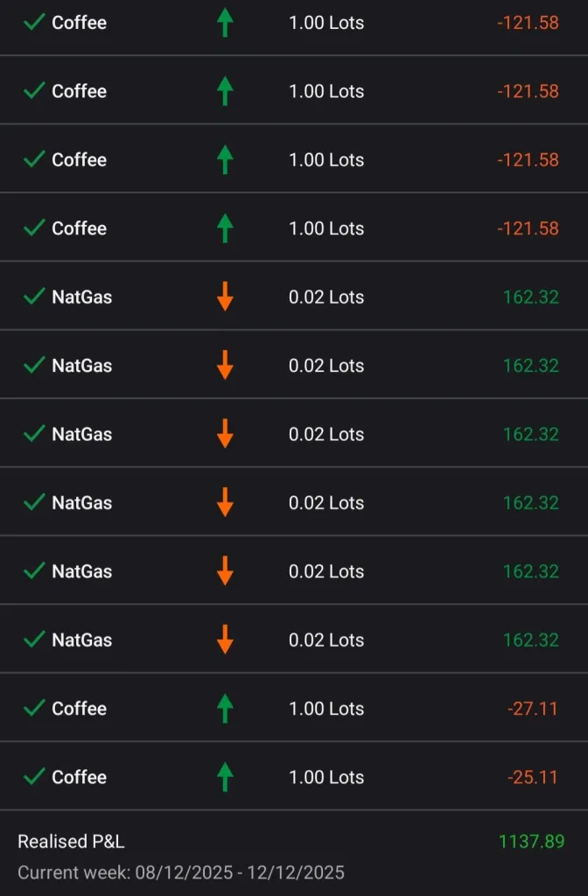588x896 pixels.
Task: Click 1.00 Lots on the -25.11 Coffee trade
Action: point(326,777)
